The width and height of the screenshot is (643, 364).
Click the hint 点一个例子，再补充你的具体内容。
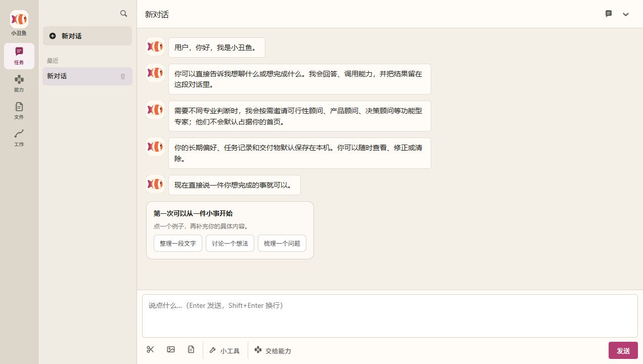(201, 226)
